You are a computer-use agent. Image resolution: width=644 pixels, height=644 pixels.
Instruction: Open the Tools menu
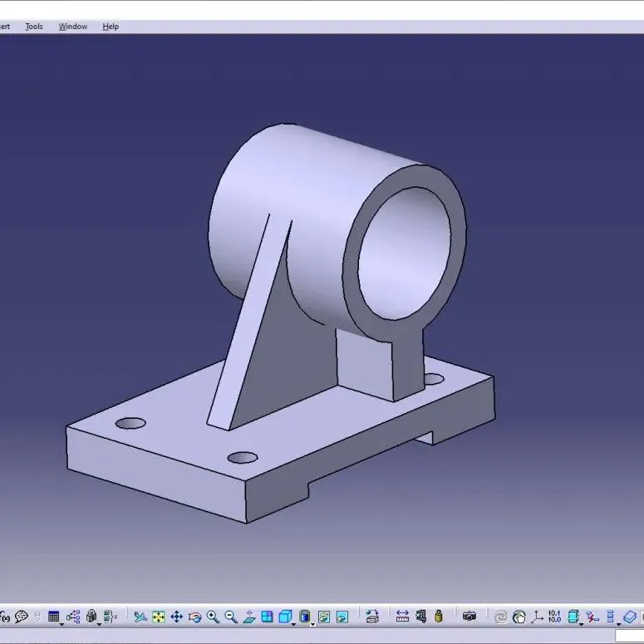tap(34, 27)
